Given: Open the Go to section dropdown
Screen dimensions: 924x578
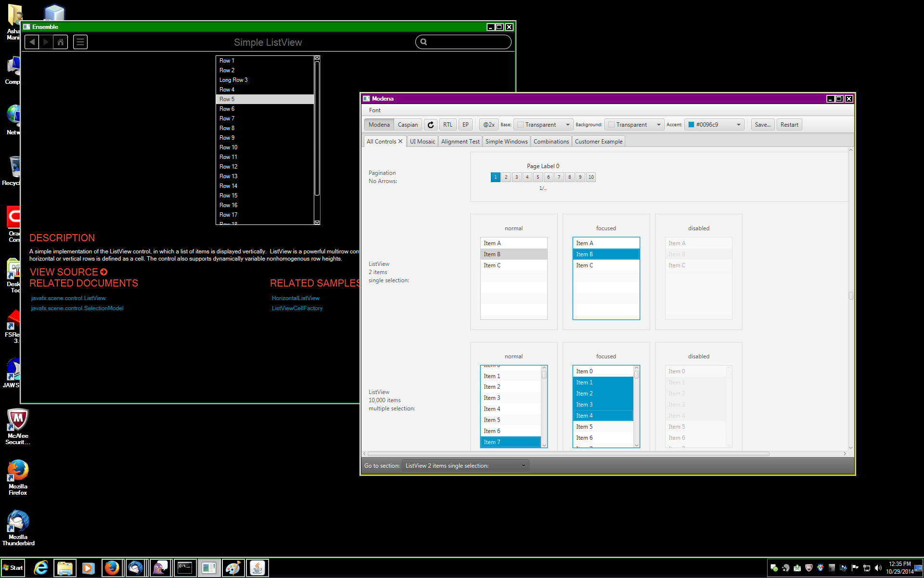Looking at the screenshot, I should click(465, 466).
